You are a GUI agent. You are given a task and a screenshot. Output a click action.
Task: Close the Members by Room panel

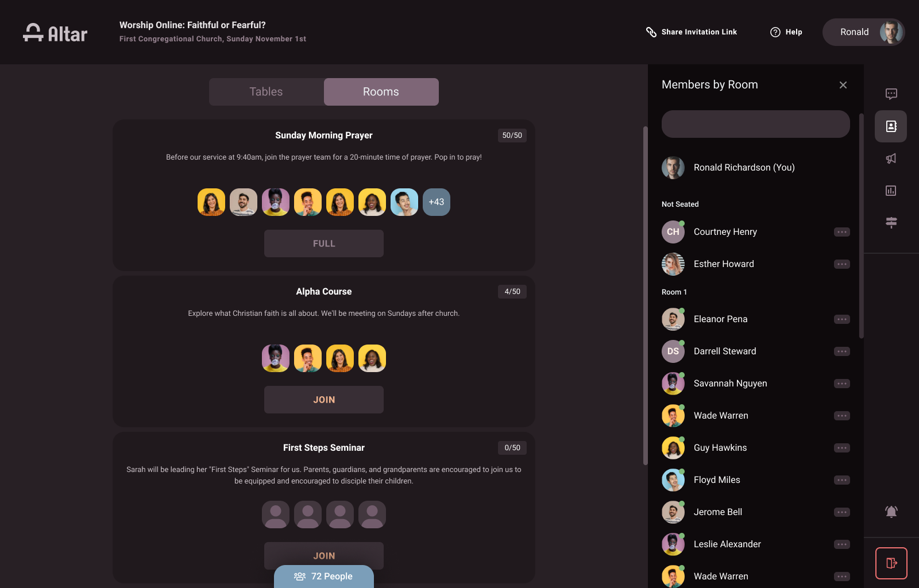[x=843, y=85]
